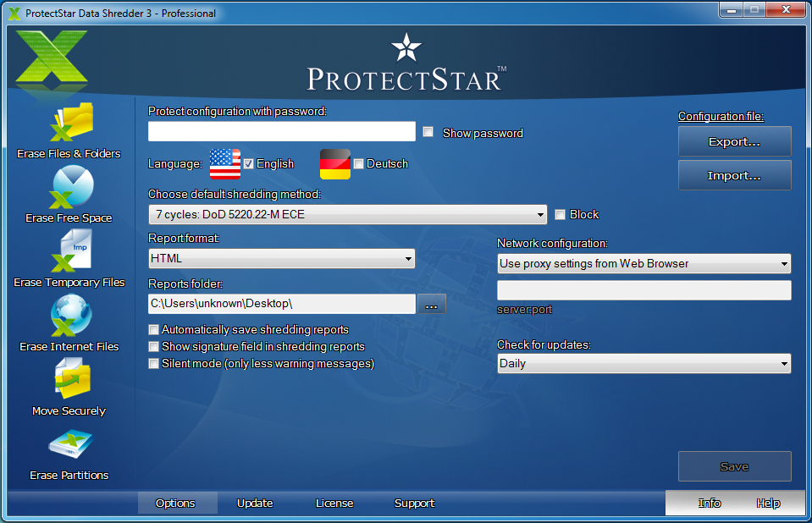This screenshot has width=812, height=523.
Task: Open the Report format HTML dropdown
Action: click(282, 258)
